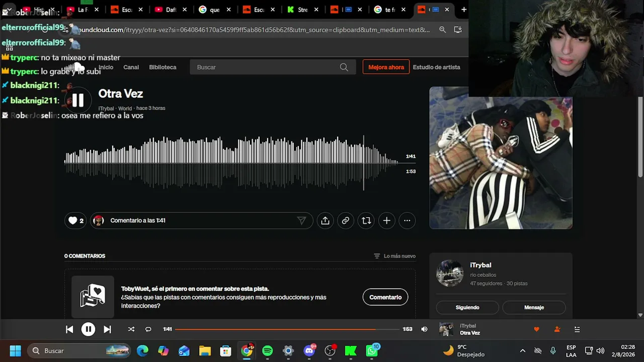Image resolution: width=644 pixels, height=362 pixels.
Task: Open Microsoft Edge from the taskbar
Action: click(x=143, y=350)
